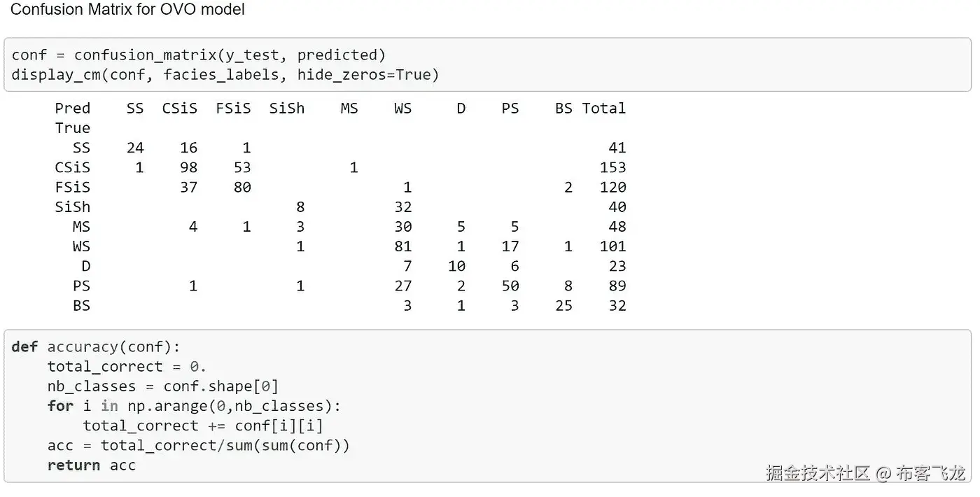Click the confusion_matrix code line in first cell
Viewport: 980px width, 497px height.
198,55
